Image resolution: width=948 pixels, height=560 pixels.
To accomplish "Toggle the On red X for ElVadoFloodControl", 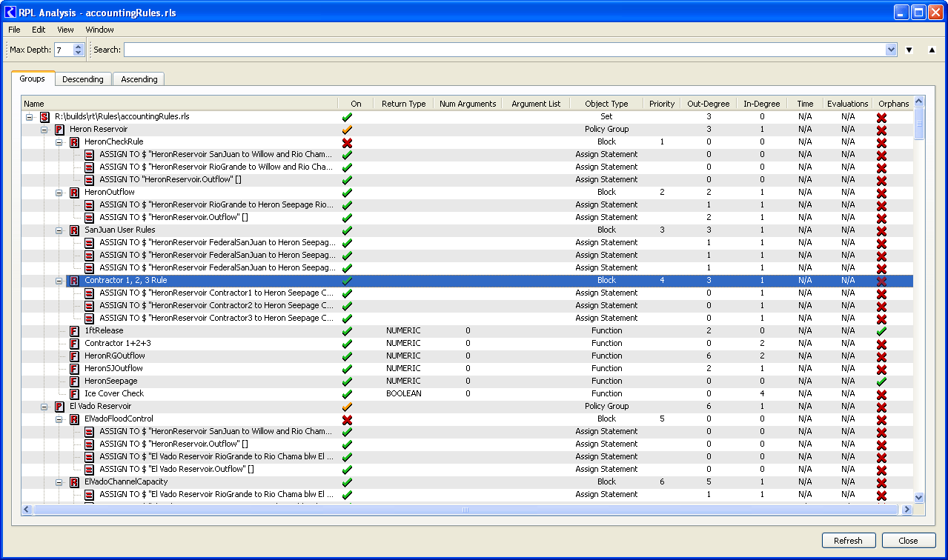I will [x=347, y=419].
